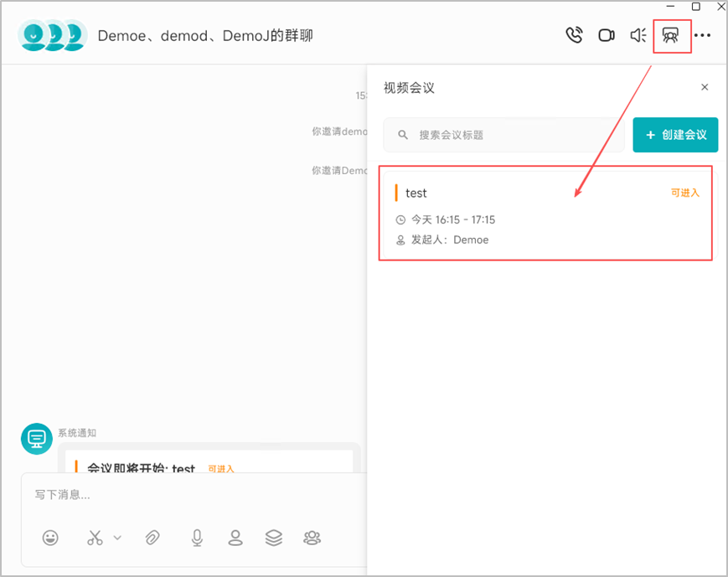This screenshot has height=577, width=728.
Task: Click the 创建会议 button
Action: (x=675, y=135)
